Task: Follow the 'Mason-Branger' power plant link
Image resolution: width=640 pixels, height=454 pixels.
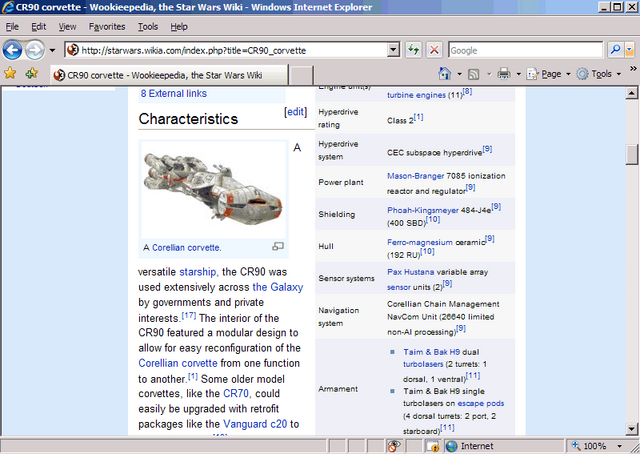Action: [416, 176]
